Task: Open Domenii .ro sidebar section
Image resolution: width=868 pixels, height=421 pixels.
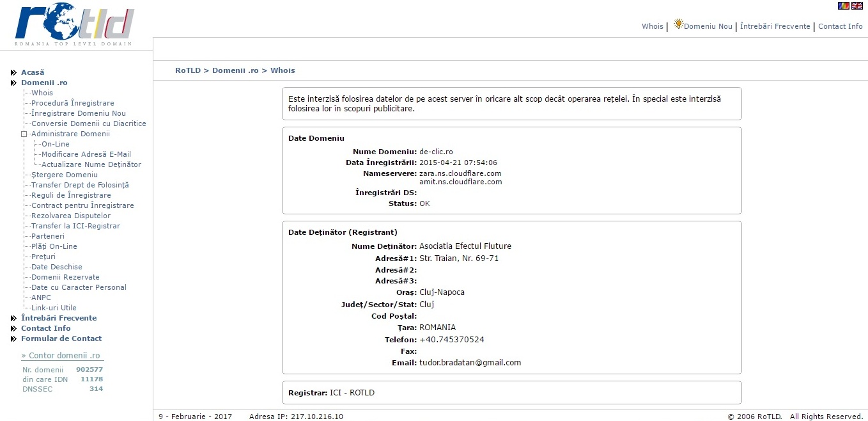Action: (x=44, y=83)
